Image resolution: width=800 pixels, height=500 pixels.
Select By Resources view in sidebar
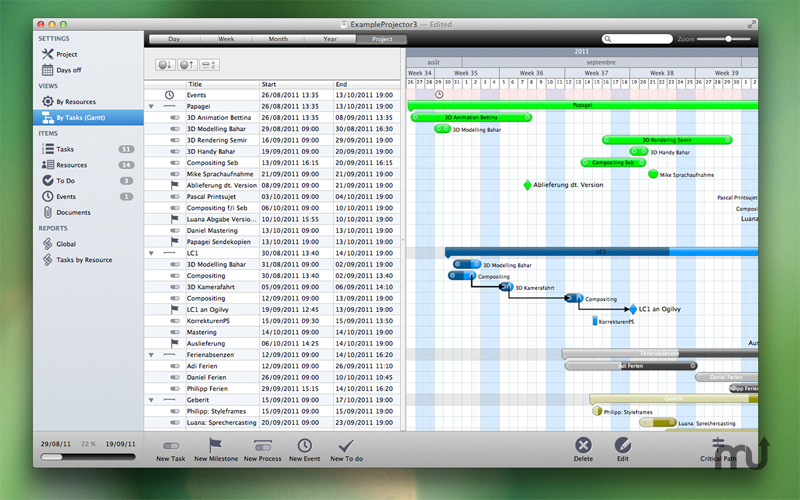[x=75, y=102]
